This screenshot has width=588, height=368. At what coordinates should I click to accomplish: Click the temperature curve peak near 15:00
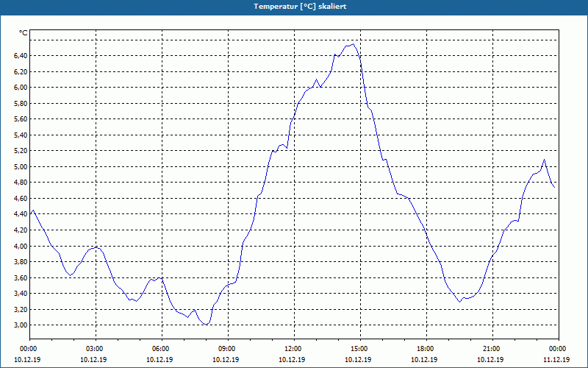click(x=353, y=44)
